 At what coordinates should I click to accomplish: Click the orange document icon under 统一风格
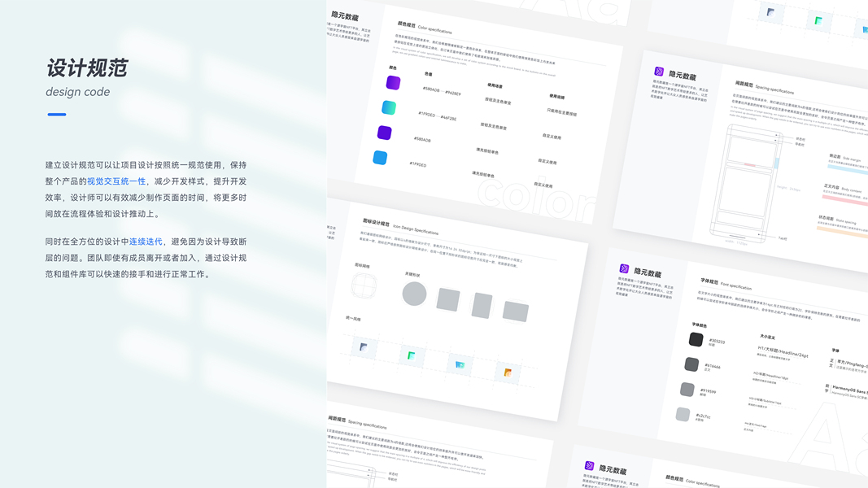click(x=508, y=373)
